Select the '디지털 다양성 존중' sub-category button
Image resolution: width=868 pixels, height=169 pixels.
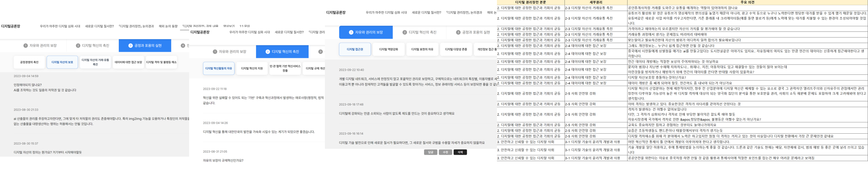[456, 49]
